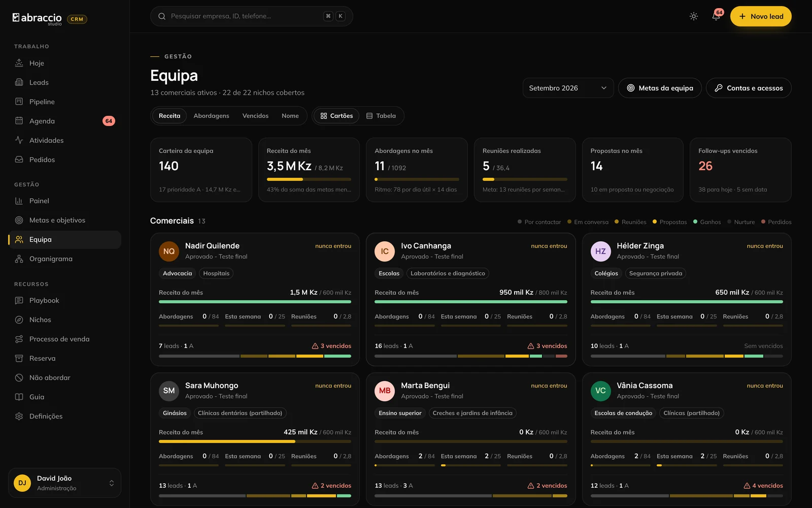Screen dimensions: 812x508
Task: Switch to Tabela table view
Action: click(x=381, y=116)
